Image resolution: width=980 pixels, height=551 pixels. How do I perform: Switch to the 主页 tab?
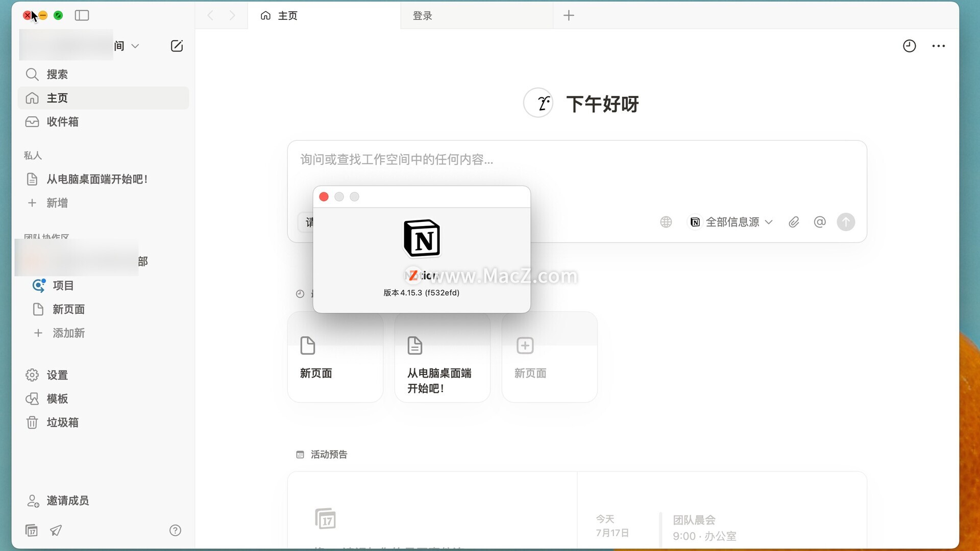tap(324, 15)
